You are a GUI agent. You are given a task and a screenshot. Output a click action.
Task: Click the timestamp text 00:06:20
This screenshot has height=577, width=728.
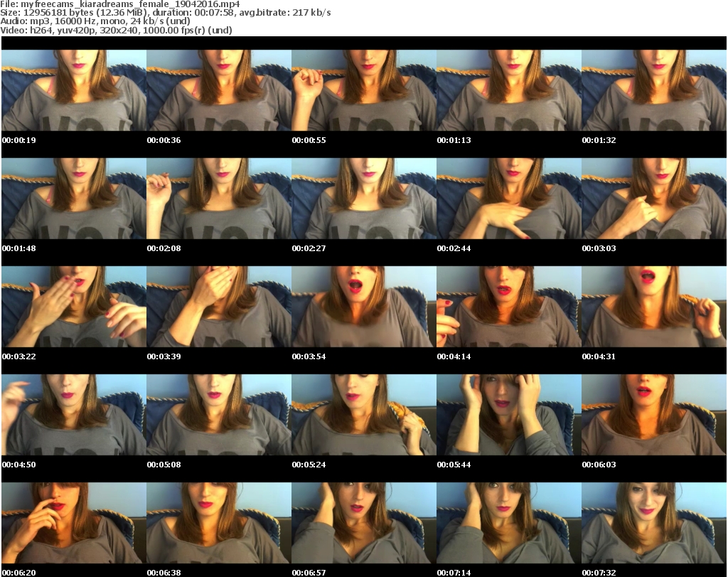[x=18, y=573]
